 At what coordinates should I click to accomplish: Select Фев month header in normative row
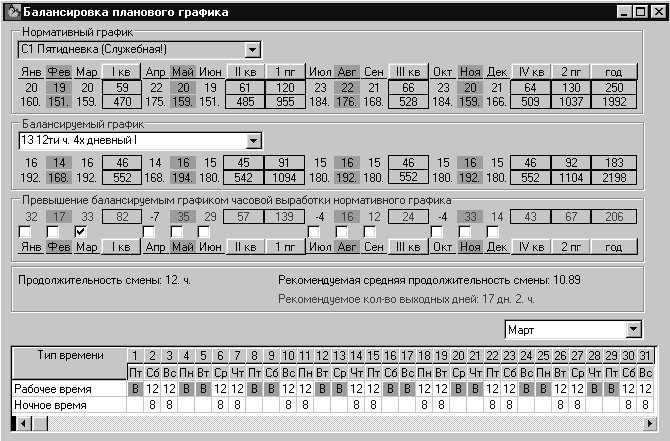[59, 72]
